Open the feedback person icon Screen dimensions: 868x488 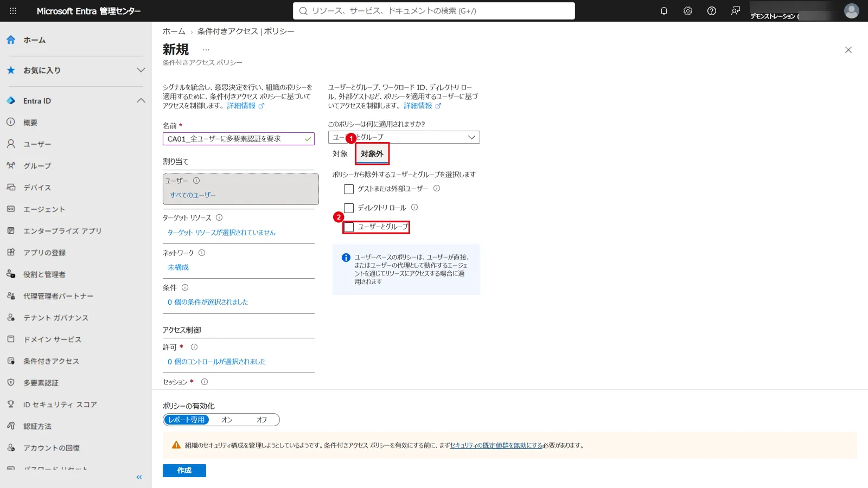(x=736, y=11)
